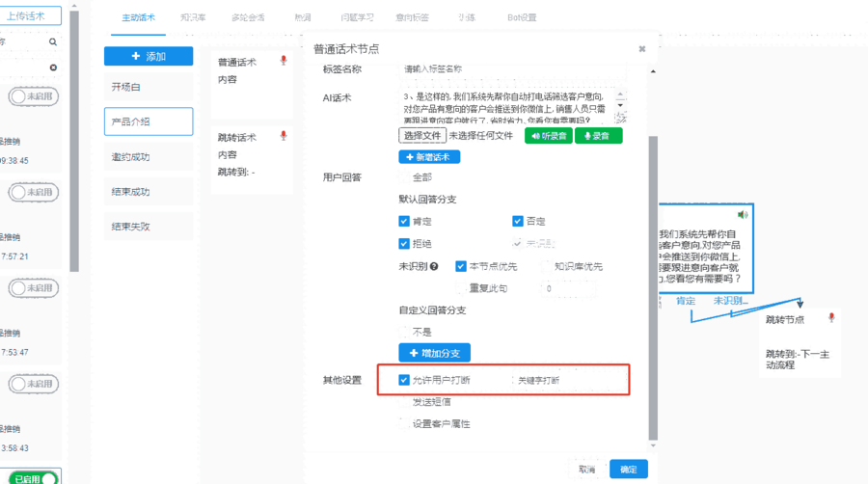Click the 标签名称 input field
Viewport: 868px width, 484px height.
tap(511, 69)
